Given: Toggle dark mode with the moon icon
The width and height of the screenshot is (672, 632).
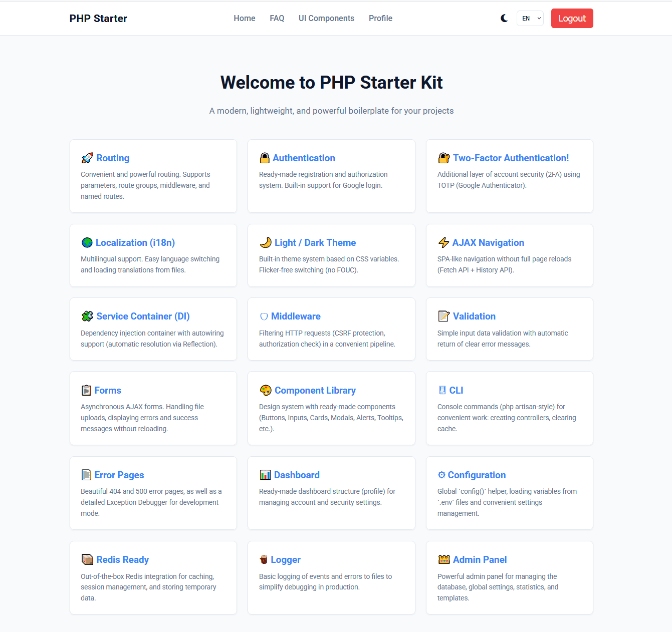Looking at the screenshot, I should coord(504,19).
